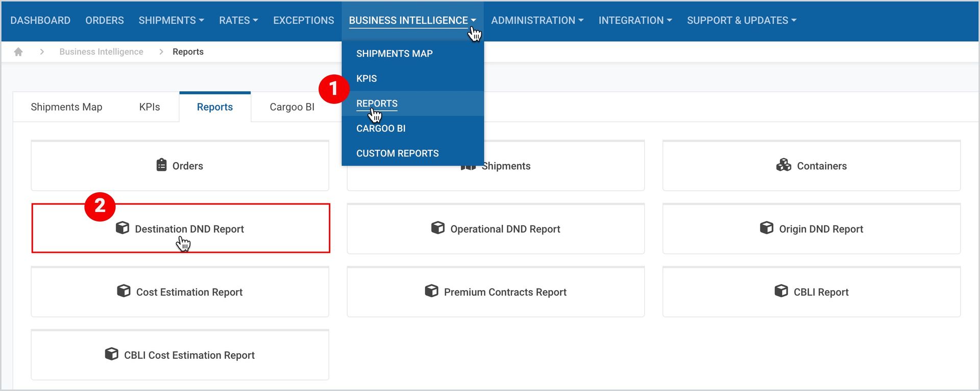
Task: Click the cube icon on Operational DND Report
Action: coord(438,228)
